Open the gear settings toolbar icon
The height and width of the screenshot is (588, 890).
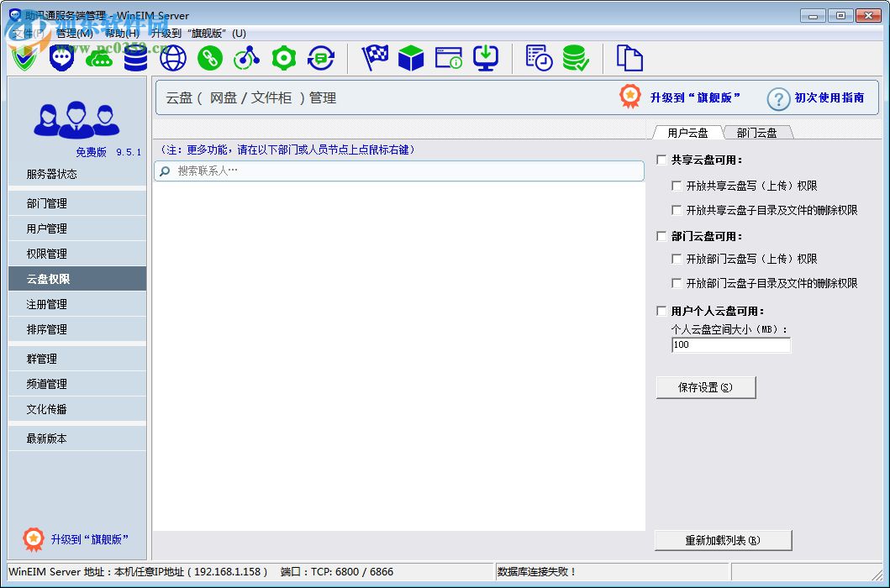(283, 58)
